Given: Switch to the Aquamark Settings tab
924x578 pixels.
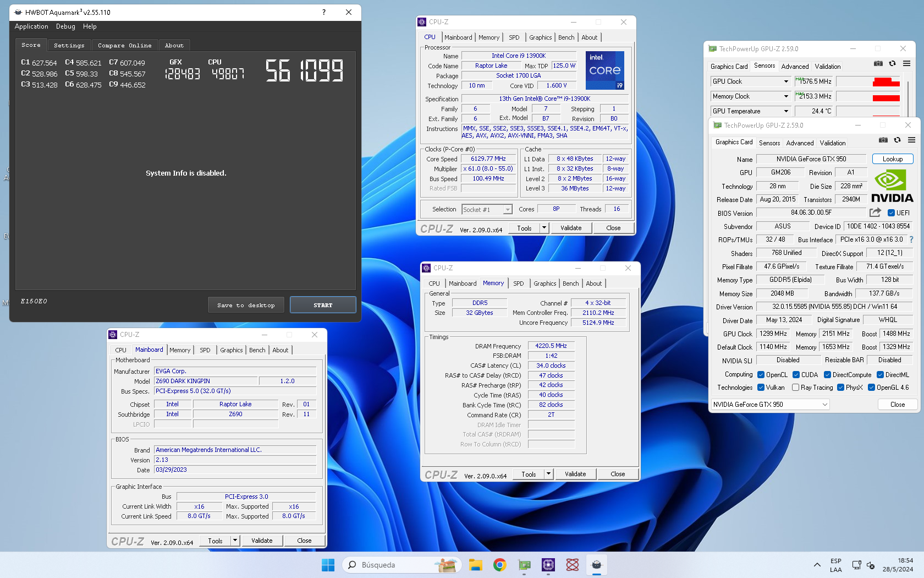Looking at the screenshot, I should (69, 46).
